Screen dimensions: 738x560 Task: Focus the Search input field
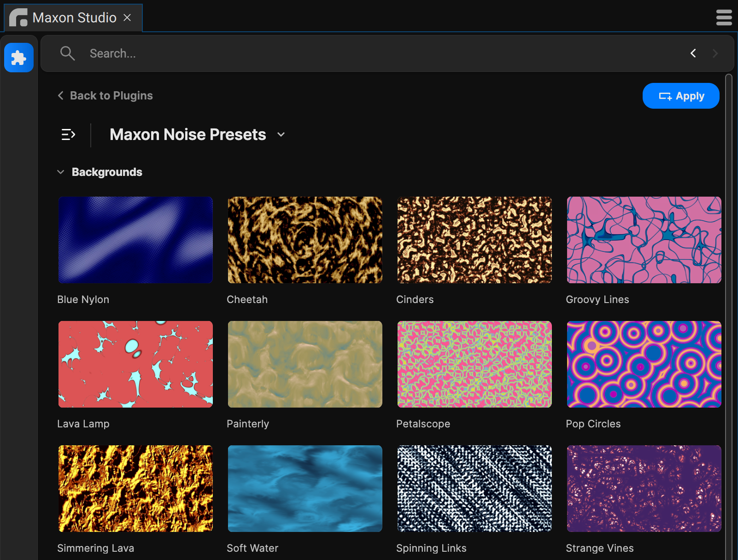[x=387, y=53]
